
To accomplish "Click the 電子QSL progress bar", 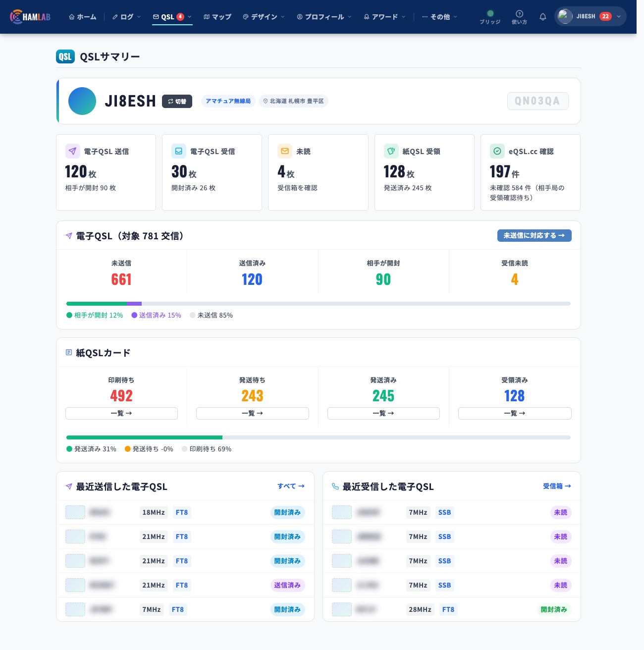I will click(319, 304).
